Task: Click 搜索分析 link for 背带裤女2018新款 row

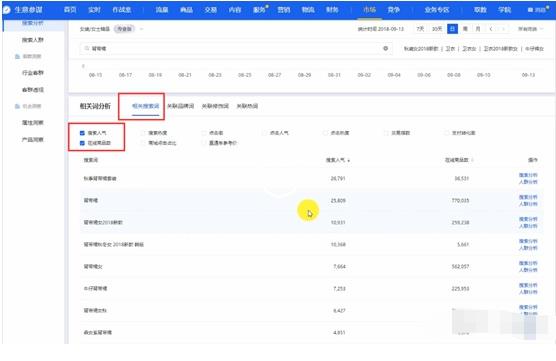Action: point(528,219)
